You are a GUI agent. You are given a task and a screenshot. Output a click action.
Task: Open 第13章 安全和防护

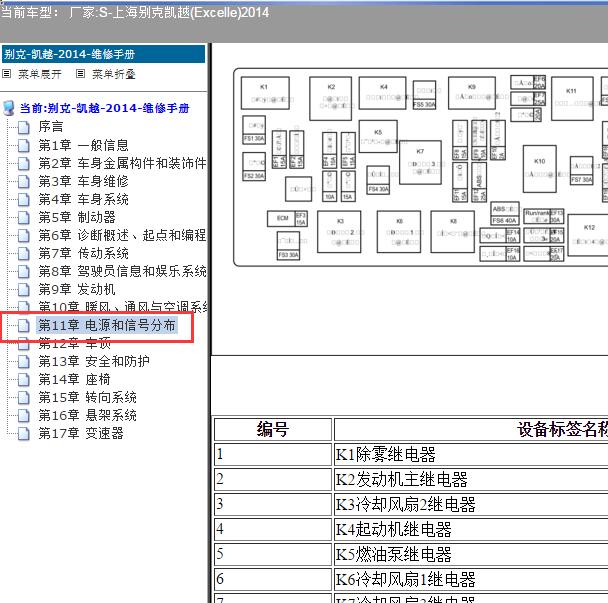pyautogui.click(x=94, y=361)
